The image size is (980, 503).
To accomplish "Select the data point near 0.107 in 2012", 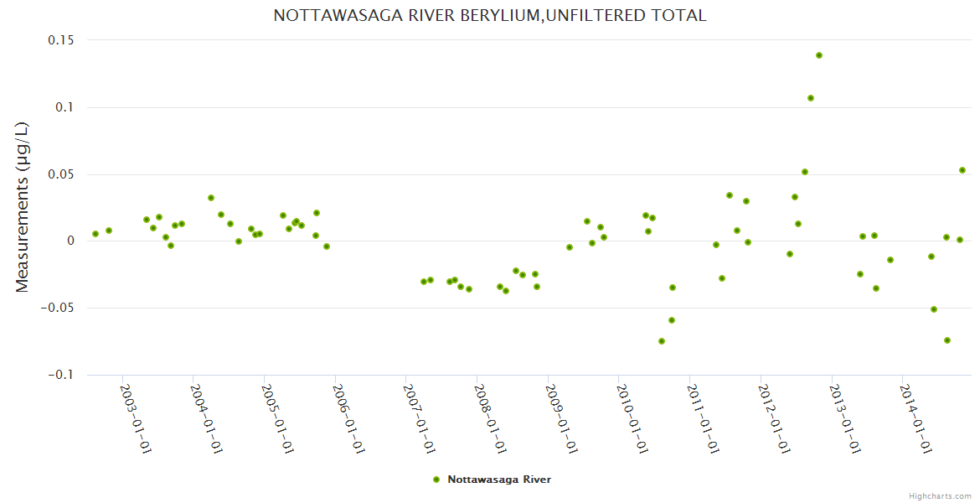I will pos(811,98).
